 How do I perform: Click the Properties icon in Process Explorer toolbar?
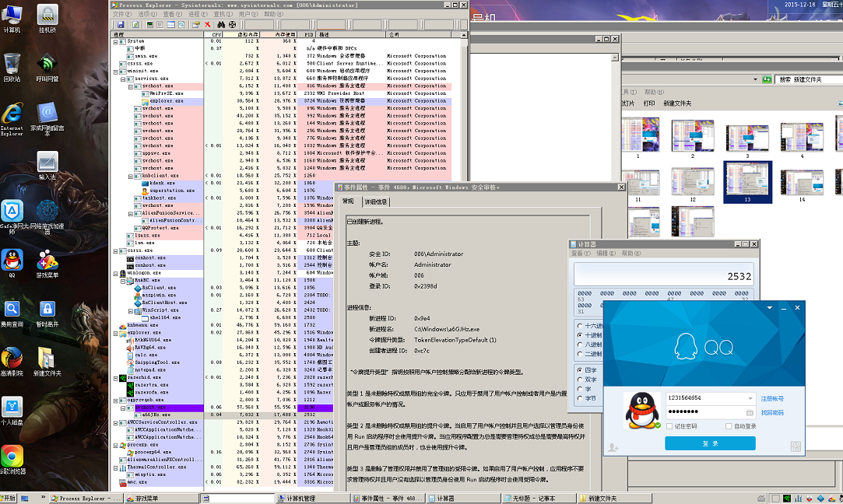coord(195,25)
